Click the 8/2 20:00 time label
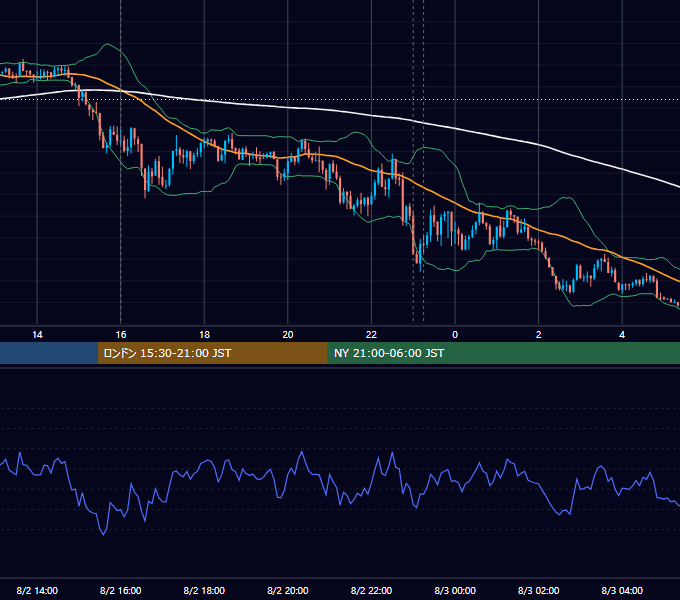The image size is (680, 600). click(x=288, y=590)
